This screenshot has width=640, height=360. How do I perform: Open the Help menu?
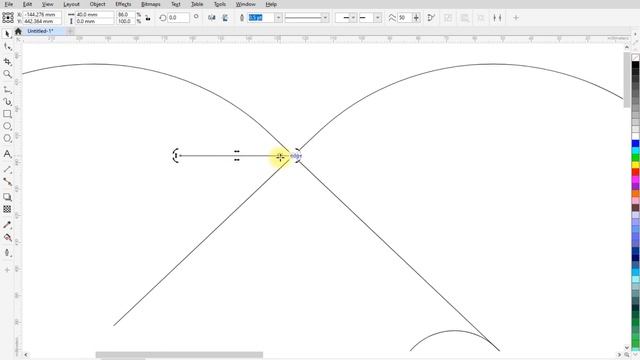271,4
